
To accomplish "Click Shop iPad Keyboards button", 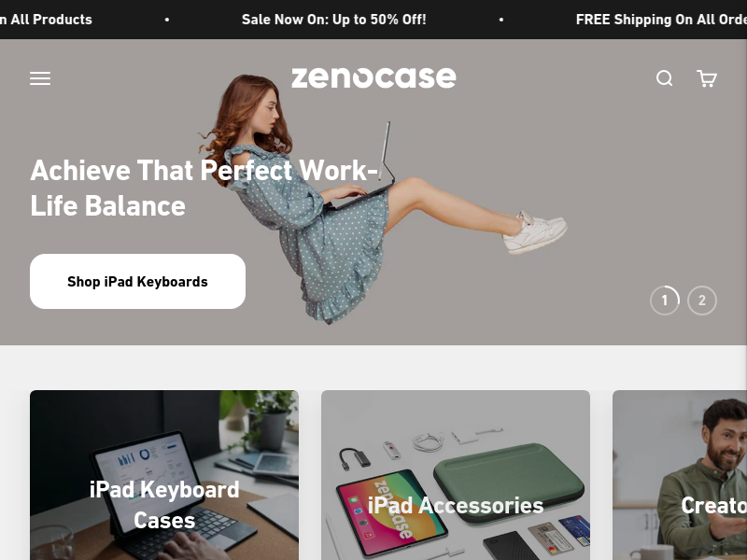I will coord(137,282).
